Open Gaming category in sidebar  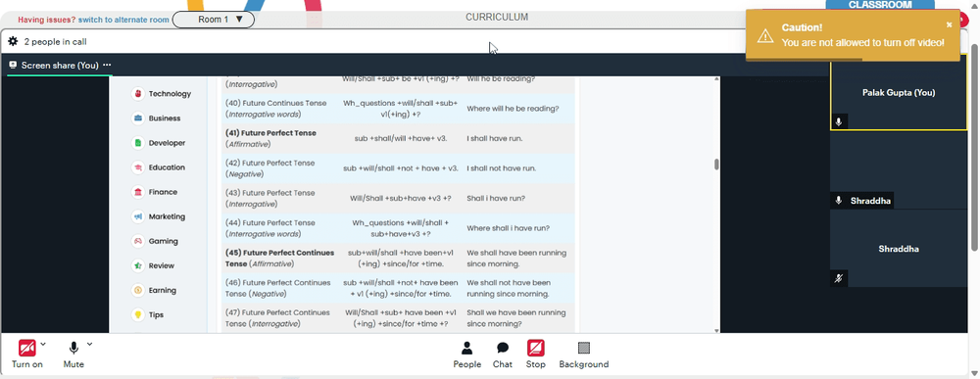click(x=155, y=241)
